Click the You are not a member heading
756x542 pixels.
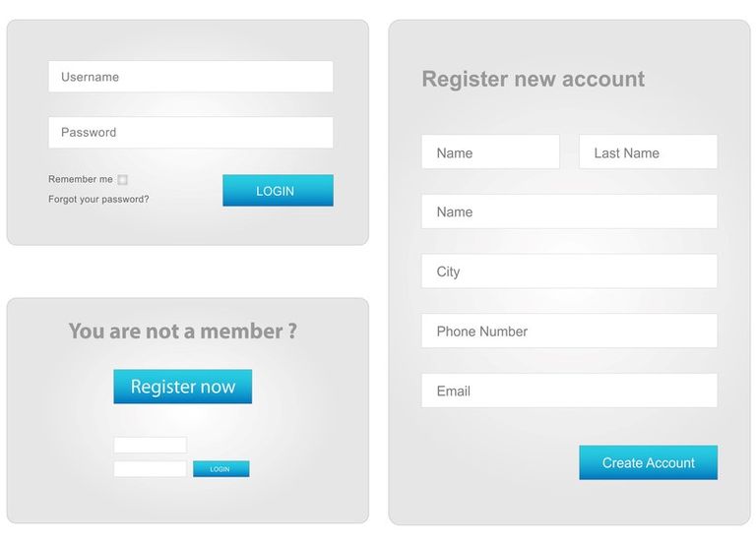pyautogui.click(x=183, y=331)
